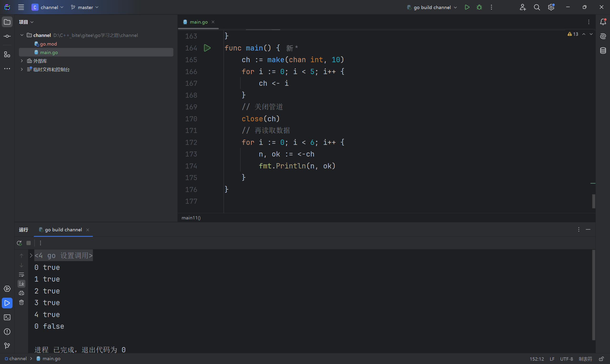Image resolution: width=610 pixels, height=364 pixels.
Task: Select go.mod in project tree
Action: pyautogui.click(x=48, y=44)
